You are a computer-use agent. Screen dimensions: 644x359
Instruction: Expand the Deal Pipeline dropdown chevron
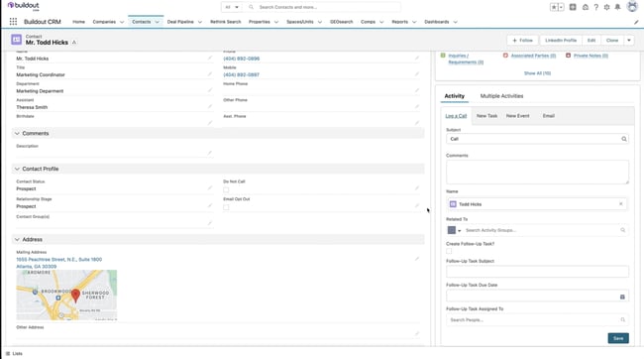click(x=199, y=22)
